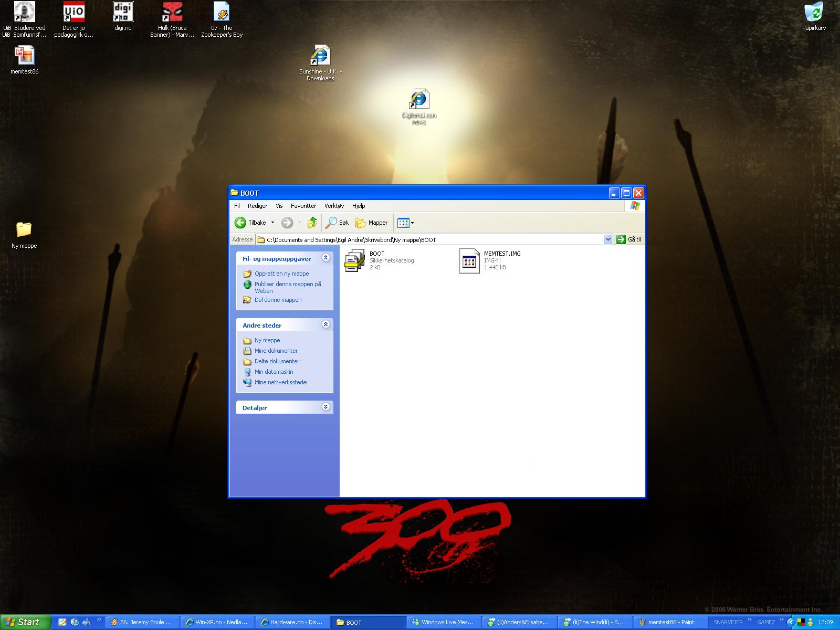Toggle the Mapper folders pane

click(371, 223)
